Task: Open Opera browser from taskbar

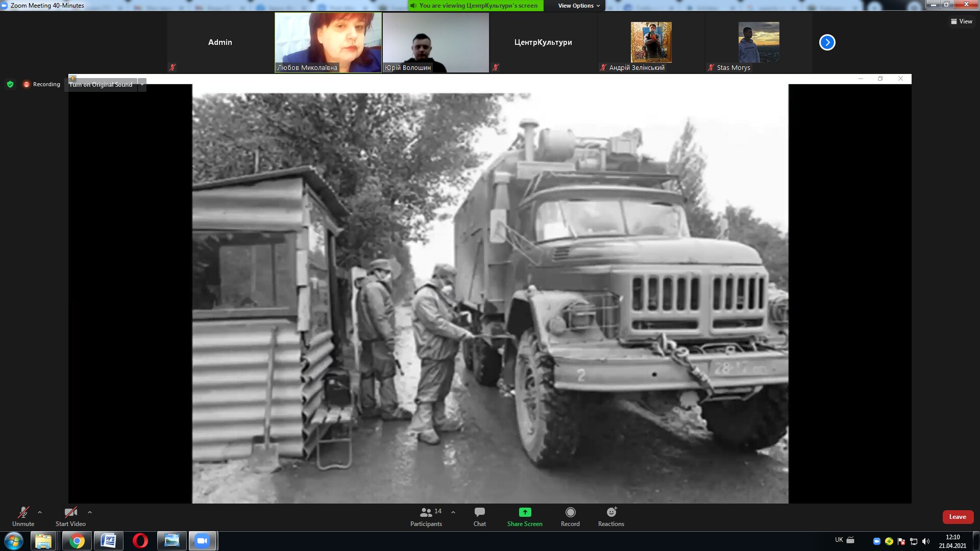Action: pyautogui.click(x=140, y=541)
